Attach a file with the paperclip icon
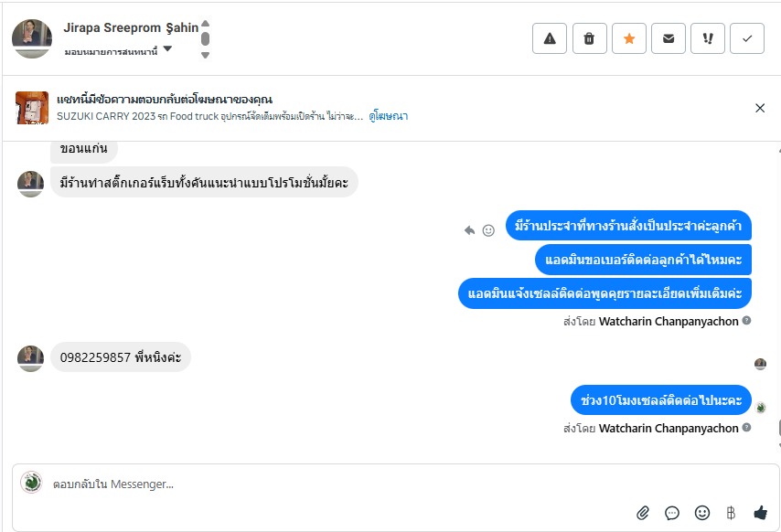 point(643,513)
